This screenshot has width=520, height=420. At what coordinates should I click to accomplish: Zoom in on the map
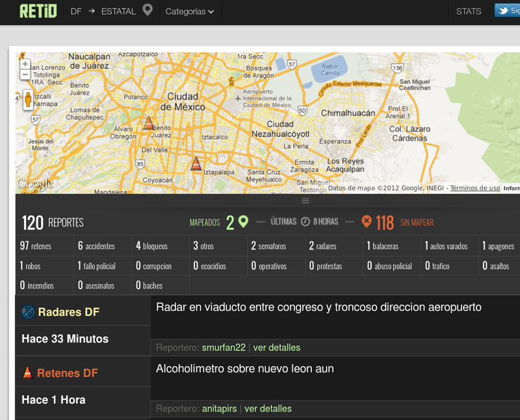(x=25, y=64)
